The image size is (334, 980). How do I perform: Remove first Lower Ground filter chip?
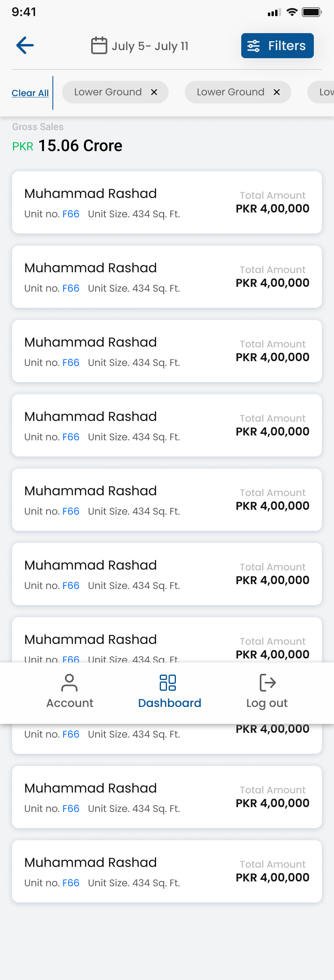[154, 92]
